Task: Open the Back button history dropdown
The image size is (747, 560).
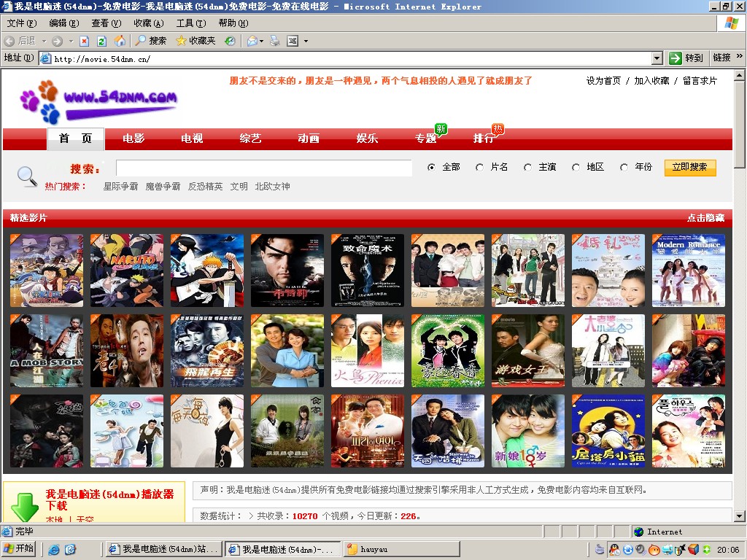Action: coord(44,42)
